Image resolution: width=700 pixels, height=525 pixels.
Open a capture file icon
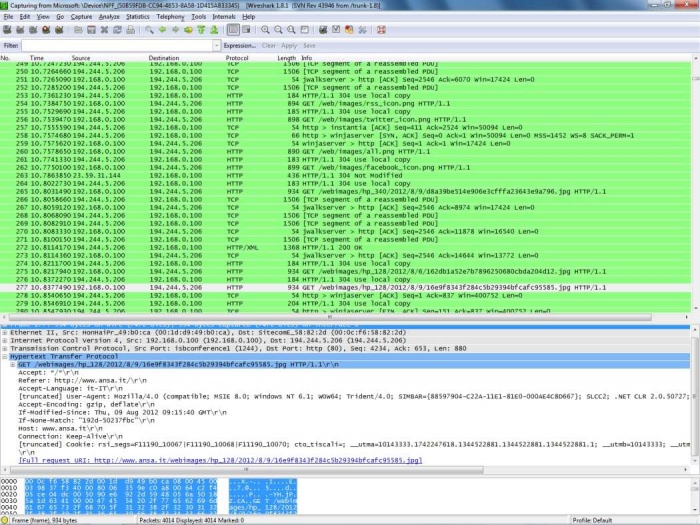point(78,30)
